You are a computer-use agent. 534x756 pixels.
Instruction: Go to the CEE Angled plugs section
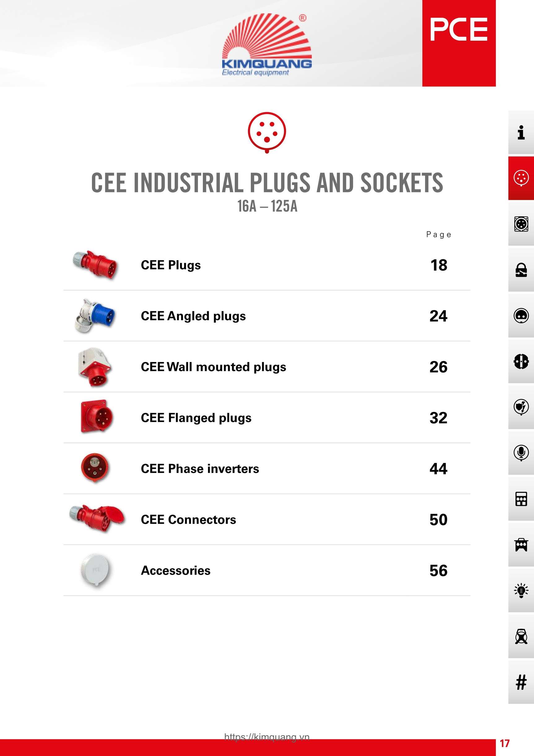click(x=193, y=316)
